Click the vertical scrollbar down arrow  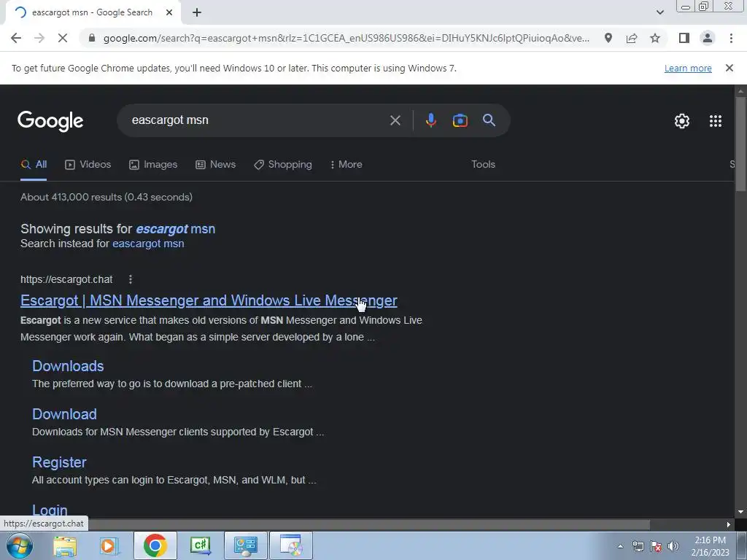740,512
